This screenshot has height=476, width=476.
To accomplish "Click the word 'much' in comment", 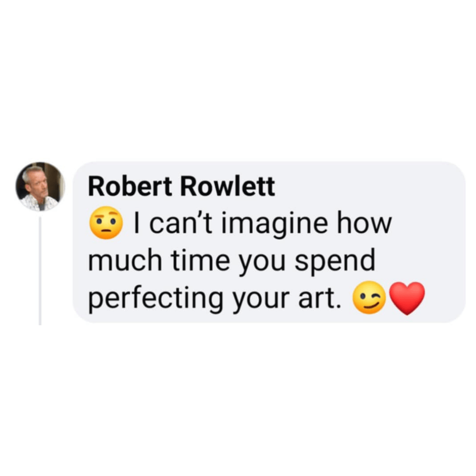I will click(x=125, y=260).
